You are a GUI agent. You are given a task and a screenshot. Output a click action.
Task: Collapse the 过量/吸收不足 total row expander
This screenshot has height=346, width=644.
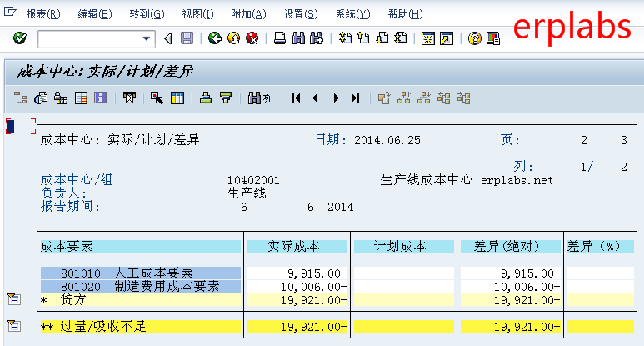click(x=13, y=326)
